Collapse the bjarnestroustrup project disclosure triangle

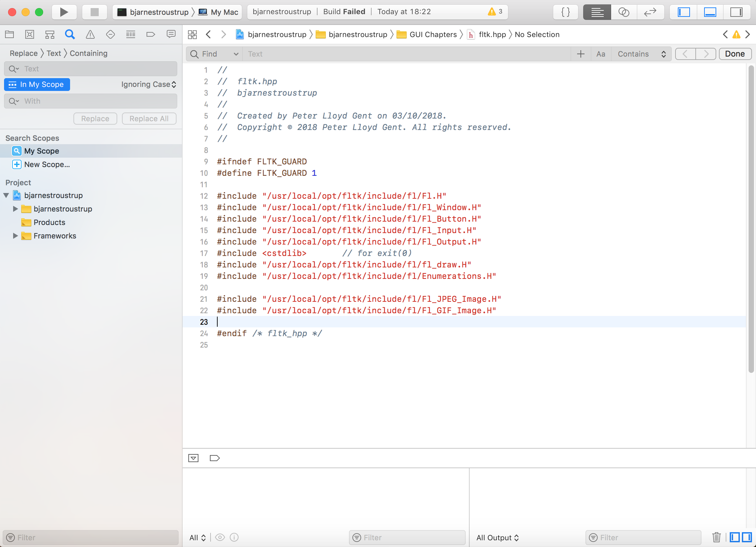pyautogui.click(x=6, y=195)
